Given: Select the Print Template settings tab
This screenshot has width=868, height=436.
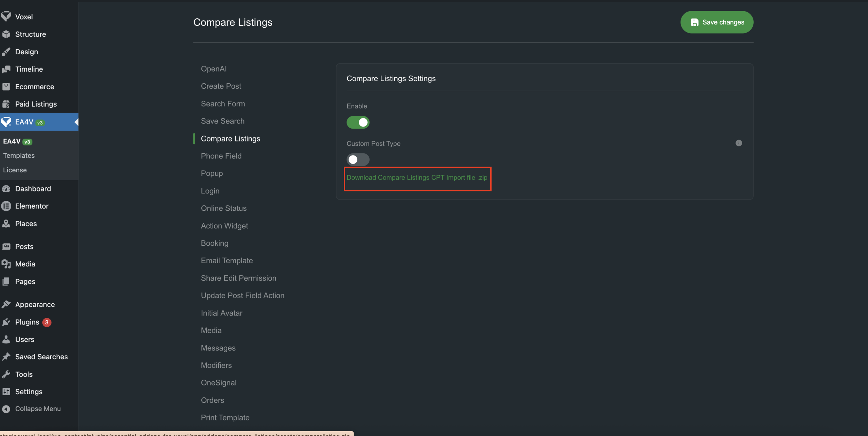Looking at the screenshot, I should 225,418.
